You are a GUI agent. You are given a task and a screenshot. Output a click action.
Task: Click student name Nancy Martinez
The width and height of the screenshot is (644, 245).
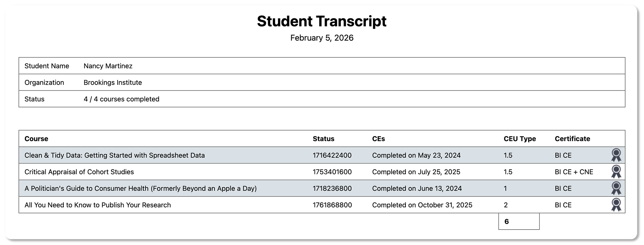tap(108, 66)
